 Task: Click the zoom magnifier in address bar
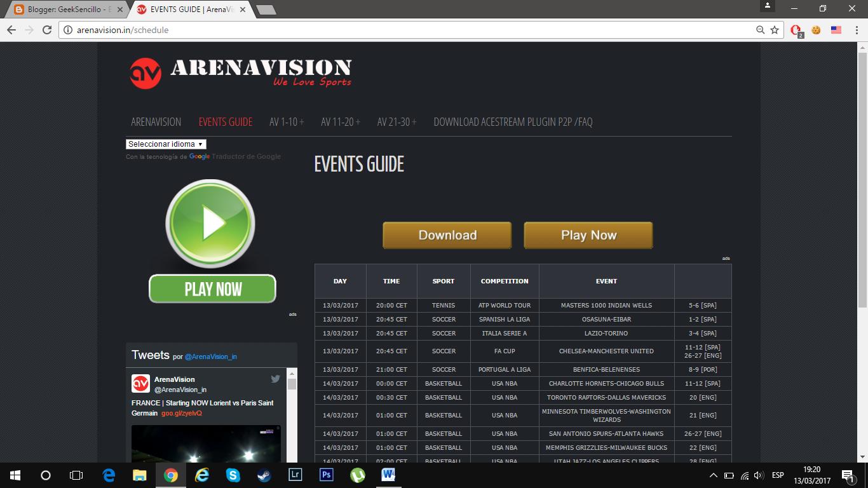[x=760, y=30]
